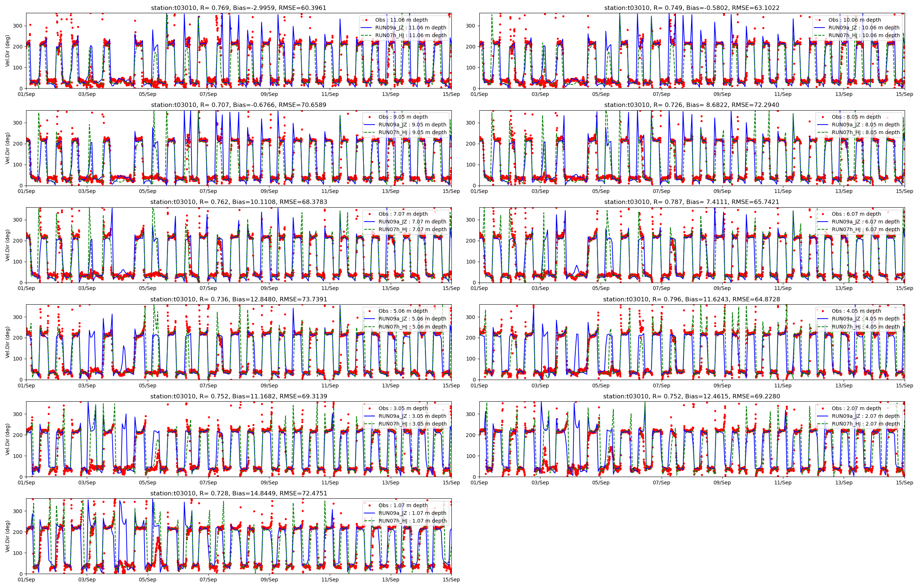
Task: Click the plot title with RMSE=72.4751
Action: coord(238,493)
